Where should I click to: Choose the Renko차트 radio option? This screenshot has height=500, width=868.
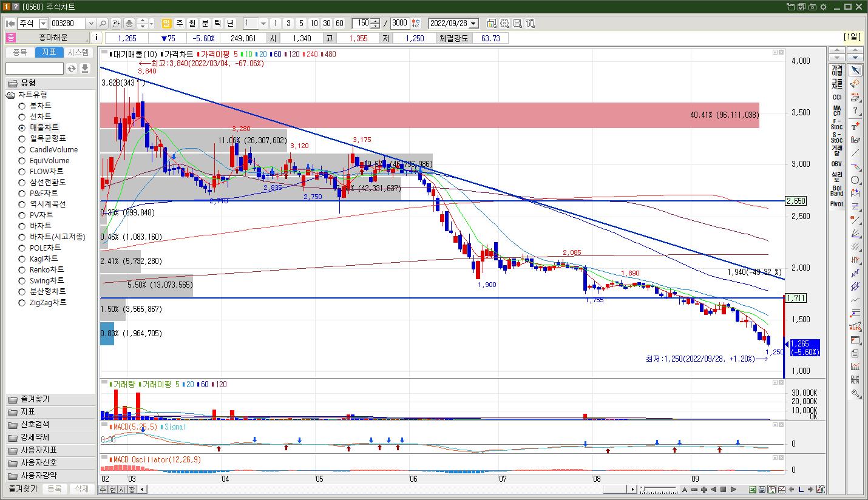(x=22, y=269)
